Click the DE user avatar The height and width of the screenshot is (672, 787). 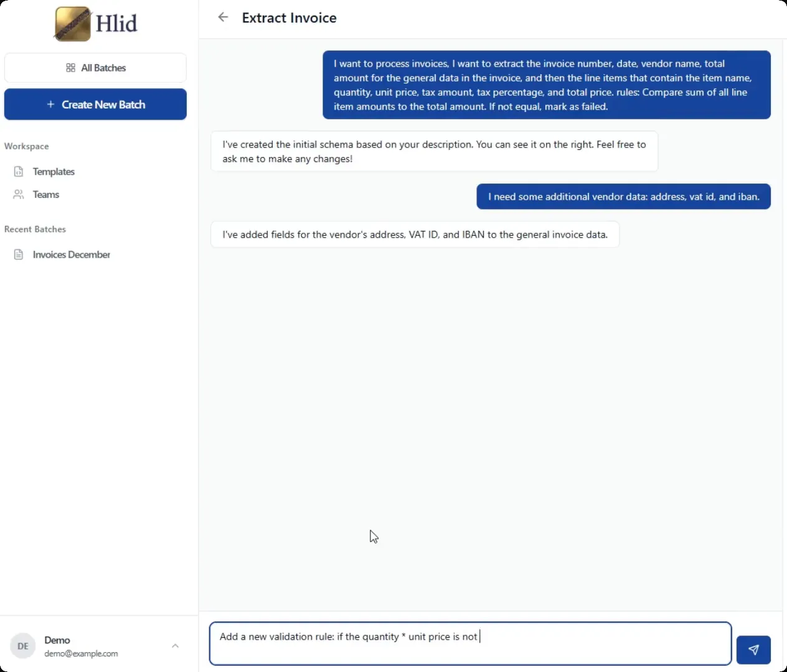click(x=23, y=646)
